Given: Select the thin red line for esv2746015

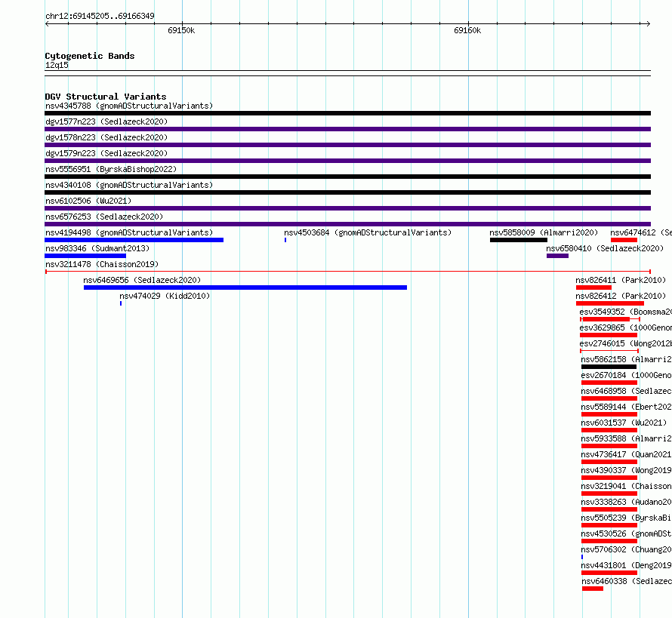Looking at the screenshot, I should [609, 351].
